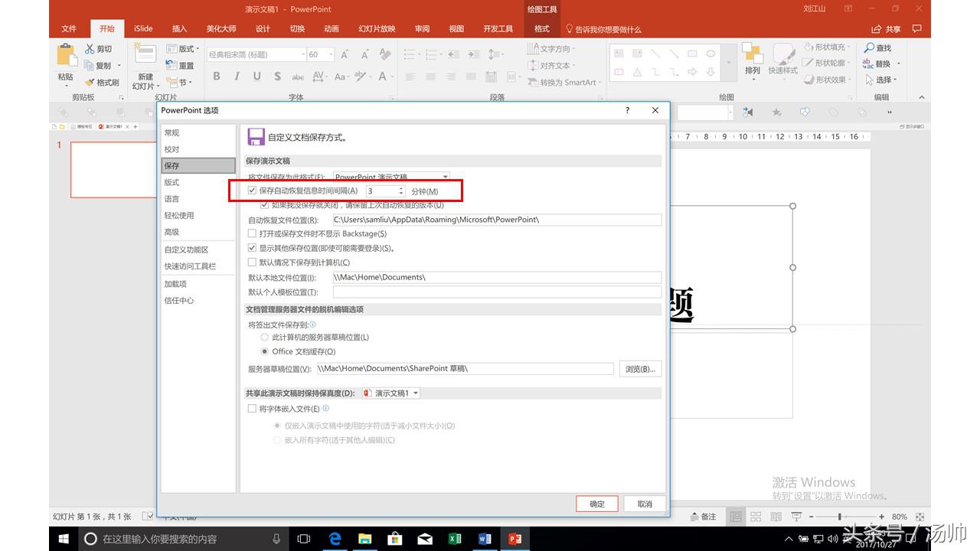
Task: Confirm options with the OK button
Action: point(597,504)
